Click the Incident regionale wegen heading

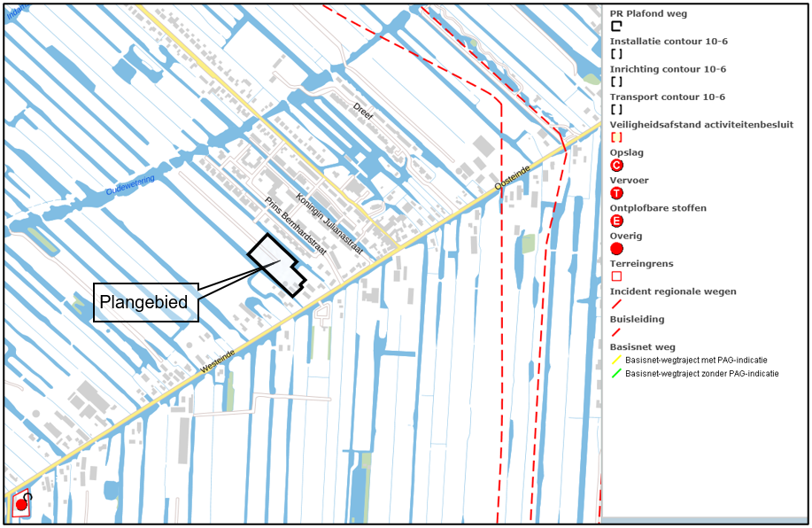tap(673, 291)
